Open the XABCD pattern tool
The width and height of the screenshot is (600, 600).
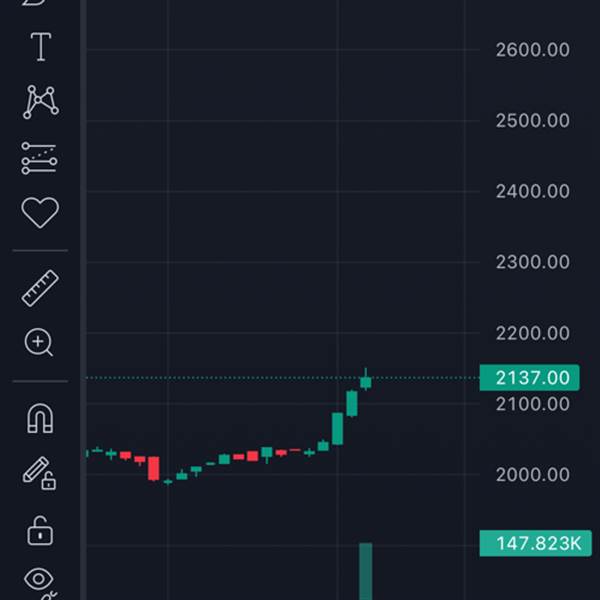[41, 102]
